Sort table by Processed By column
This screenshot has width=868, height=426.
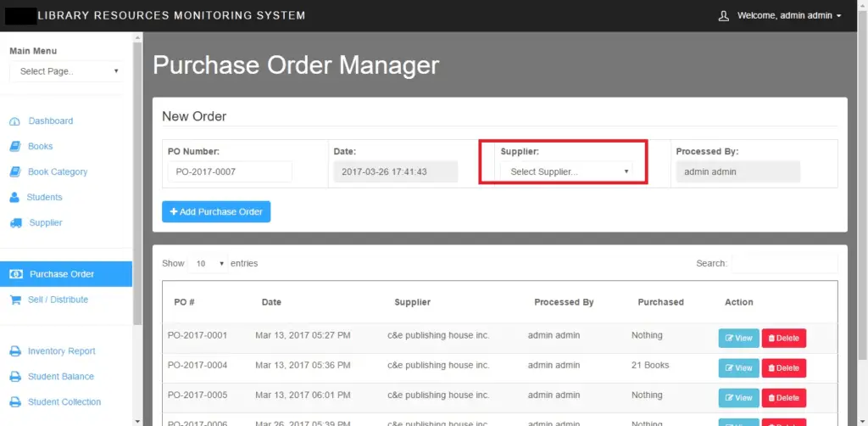click(564, 302)
